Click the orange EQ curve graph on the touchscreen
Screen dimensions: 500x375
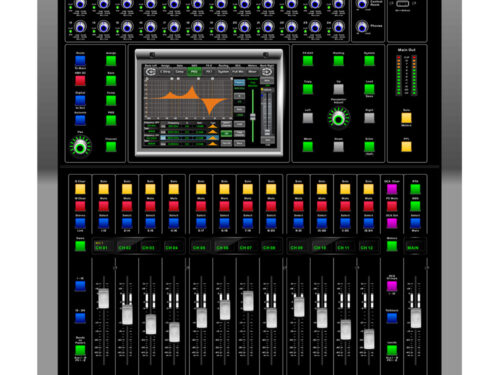(x=189, y=98)
